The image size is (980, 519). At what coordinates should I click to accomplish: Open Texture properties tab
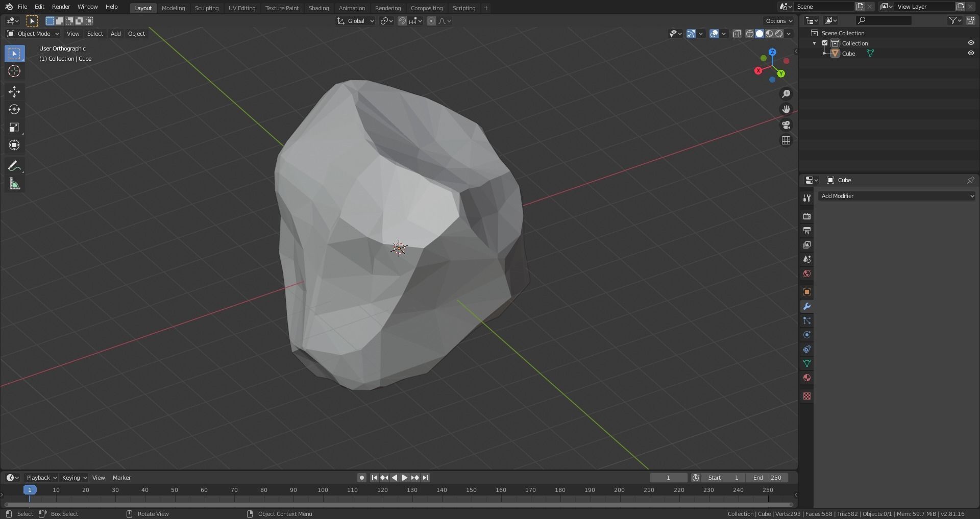click(807, 396)
